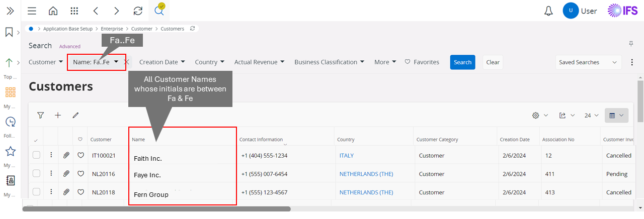Viewport: 644px width, 219px height.
Task: Expand the More filters dropdown
Action: coord(385,62)
